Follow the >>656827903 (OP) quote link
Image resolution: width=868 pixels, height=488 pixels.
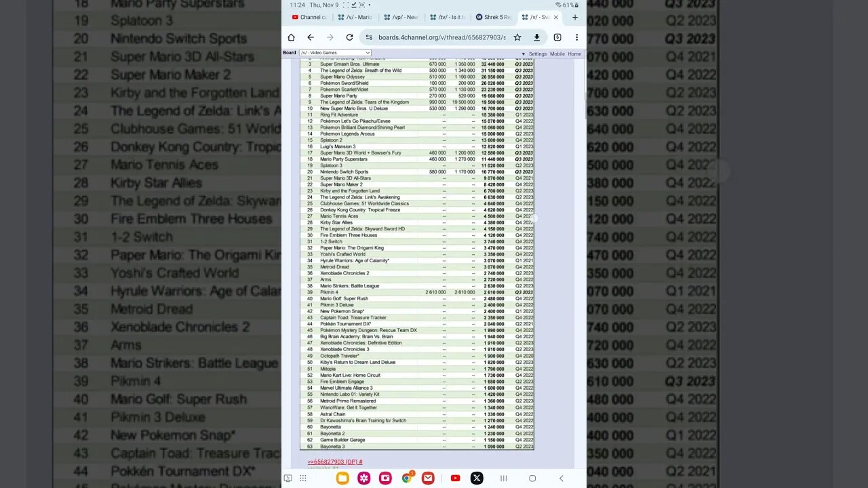335,462
